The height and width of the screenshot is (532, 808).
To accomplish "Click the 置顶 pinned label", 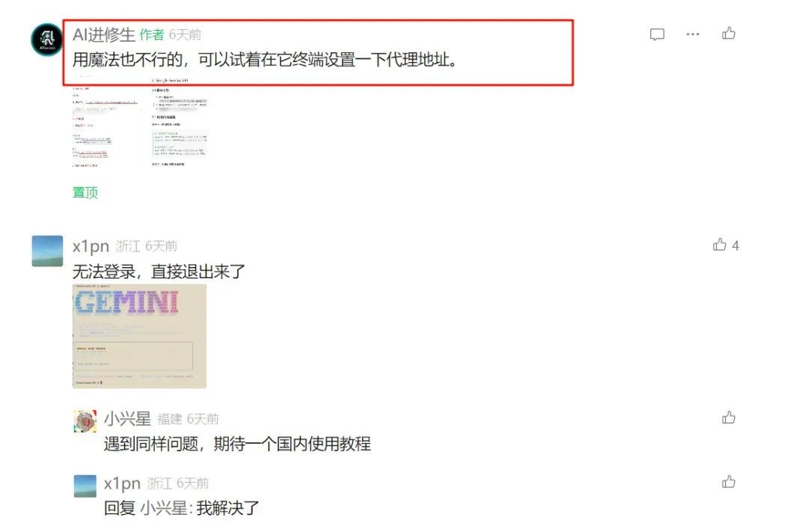I will (x=85, y=192).
